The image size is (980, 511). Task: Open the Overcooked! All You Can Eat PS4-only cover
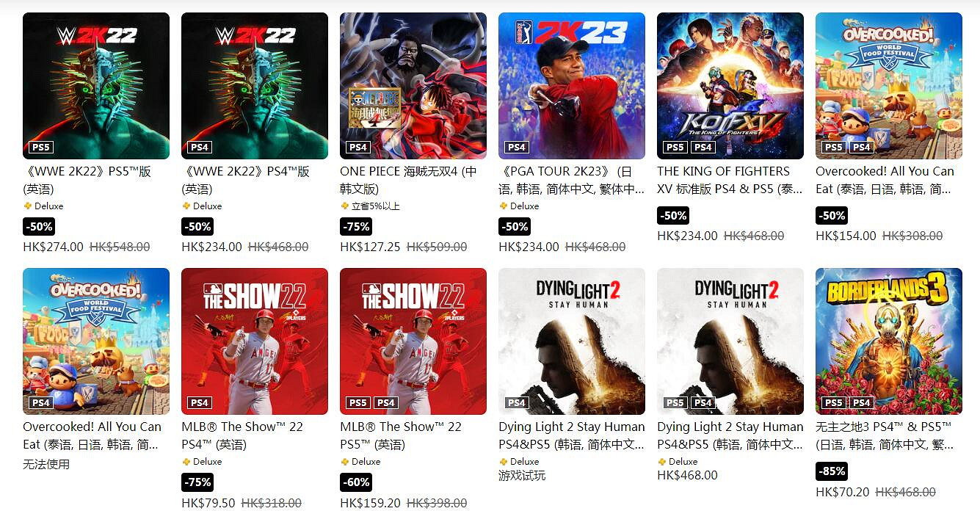[96, 341]
